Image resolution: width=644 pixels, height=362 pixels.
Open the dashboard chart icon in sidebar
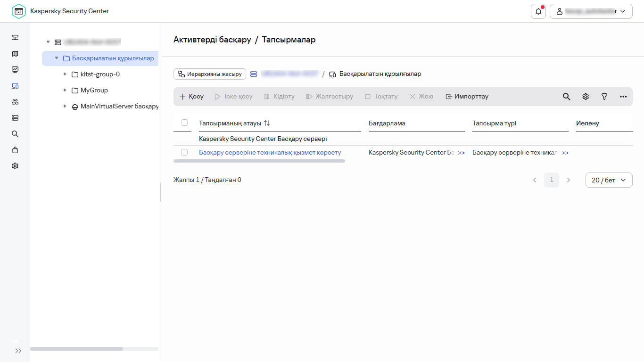[x=15, y=70]
